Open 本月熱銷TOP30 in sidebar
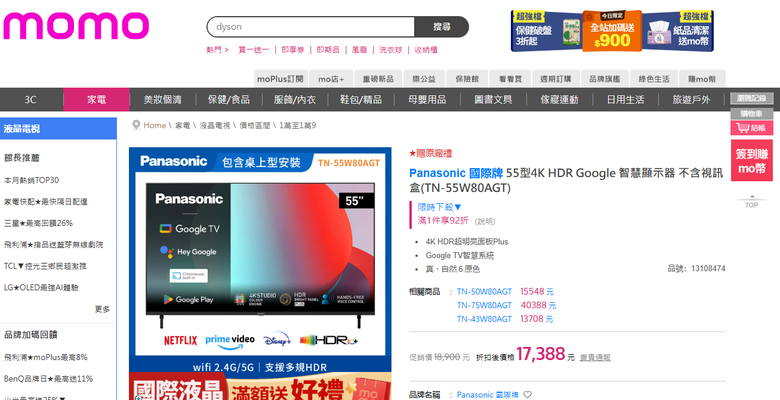This screenshot has width=780, height=400. (31, 180)
